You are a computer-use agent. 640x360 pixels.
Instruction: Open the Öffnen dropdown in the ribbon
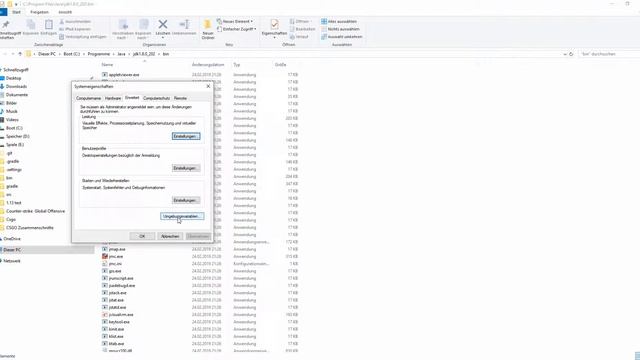click(300, 21)
